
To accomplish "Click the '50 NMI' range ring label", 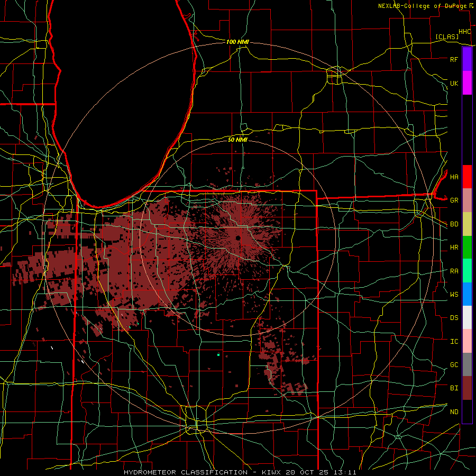I will coord(237,140).
